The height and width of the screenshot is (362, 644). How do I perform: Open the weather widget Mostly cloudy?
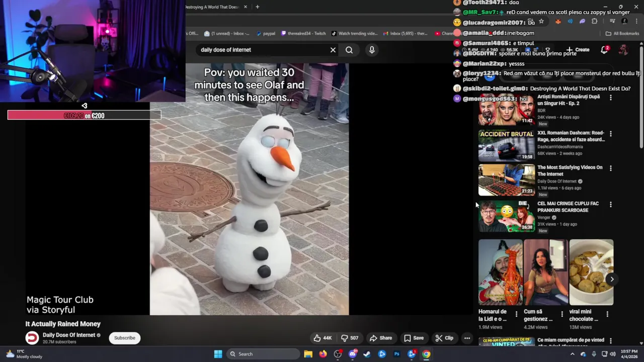(24, 354)
